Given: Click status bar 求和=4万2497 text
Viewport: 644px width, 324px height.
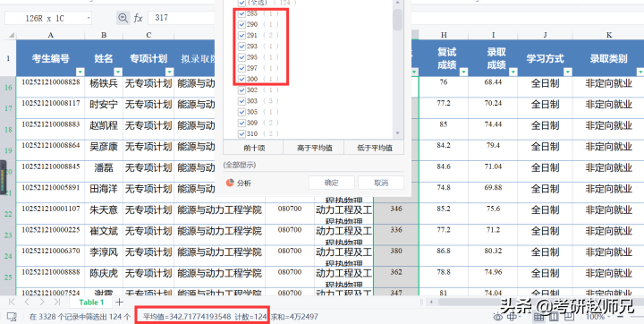Looking at the screenshot, I should (x=294, y=317).
